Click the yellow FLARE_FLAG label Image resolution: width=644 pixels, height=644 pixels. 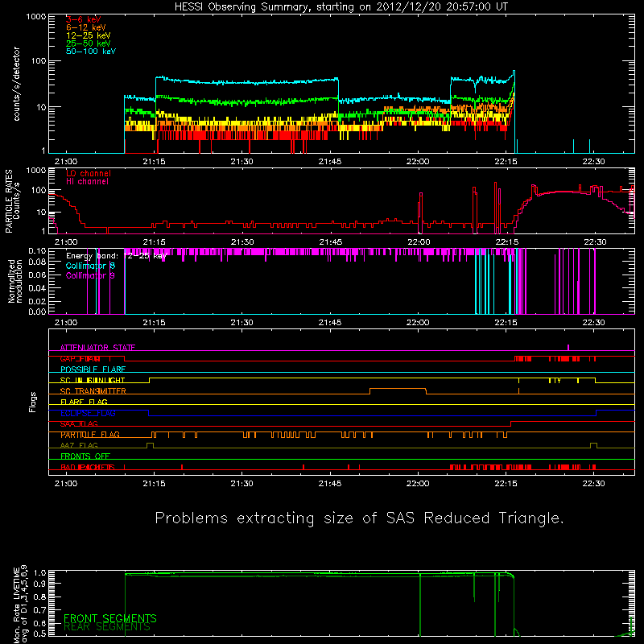(x=84, y=402)
